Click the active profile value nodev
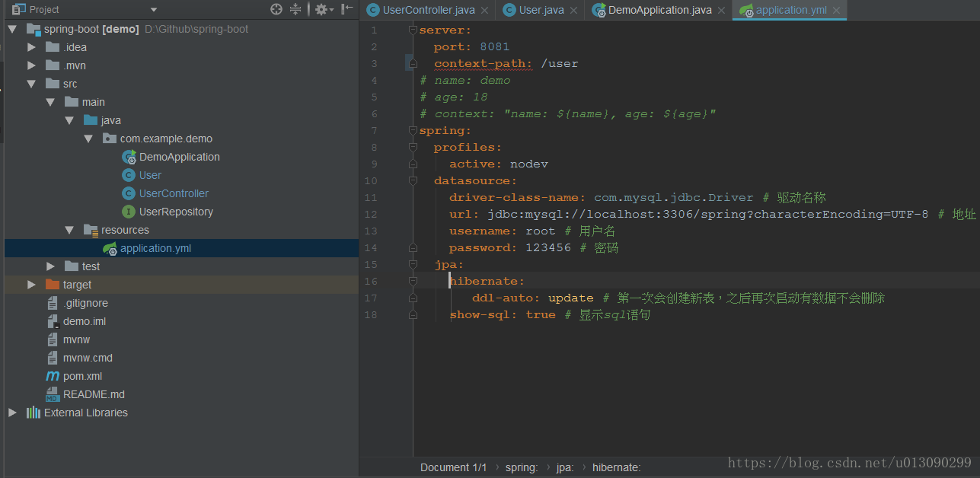This screenshot has height=478, width=980. click(529, 164)
